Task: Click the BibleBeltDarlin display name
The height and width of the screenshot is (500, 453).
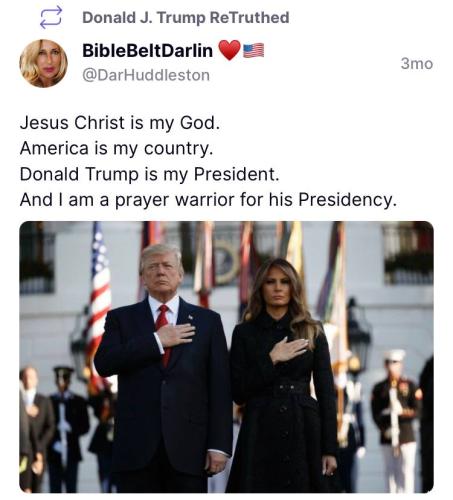Action: 147,51
